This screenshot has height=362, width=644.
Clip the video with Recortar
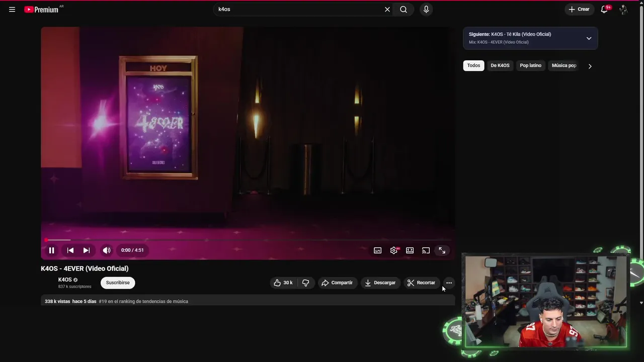pos(422,283)
